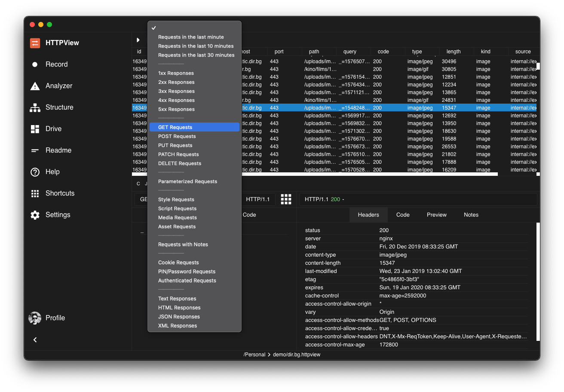The width and height of the screenshot is (564, 392).
Task: Click the response status line field
Action: pos(418,199)
